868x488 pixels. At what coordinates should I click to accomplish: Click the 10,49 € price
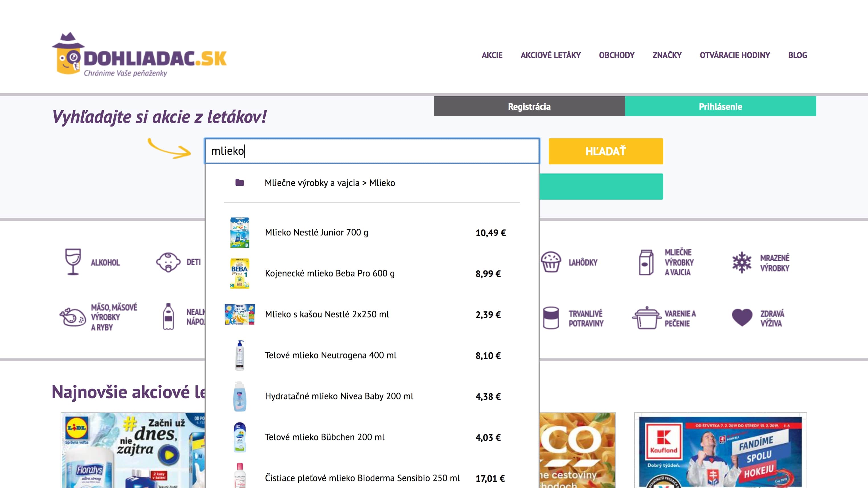[490, 233]
